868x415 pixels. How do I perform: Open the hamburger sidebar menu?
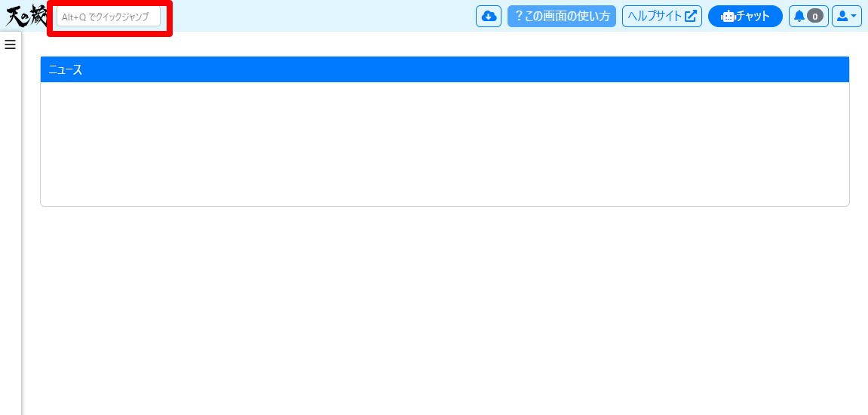[x=11, y=45]
